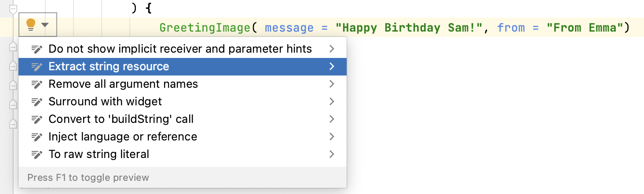644x194 pixels.
Task: Expand submenu arrow for Inject language or reference
Action: coord(332,137)
